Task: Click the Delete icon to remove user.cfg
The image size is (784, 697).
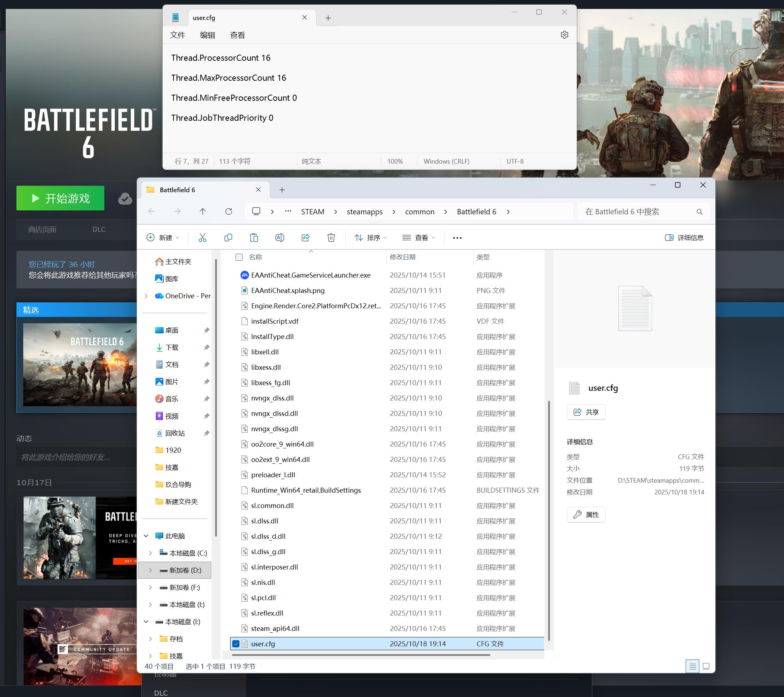Action: (331, 238)
